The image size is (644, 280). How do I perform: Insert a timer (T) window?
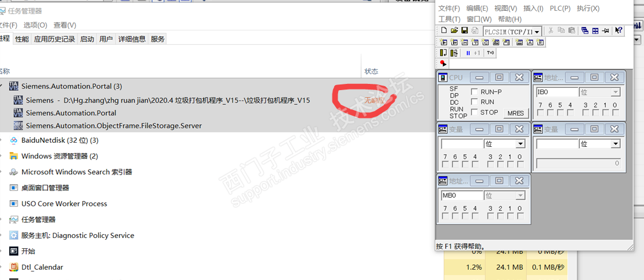pos(475,43)
